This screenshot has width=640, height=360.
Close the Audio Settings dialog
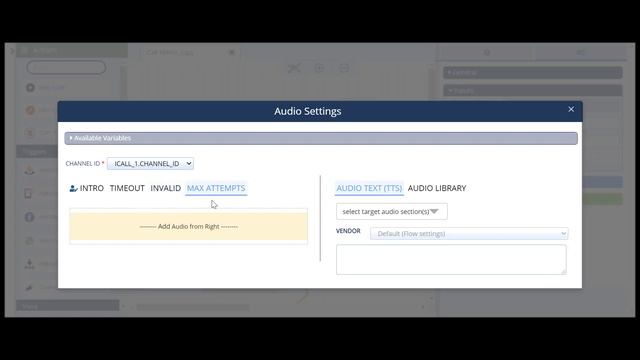tap(571, 109)
